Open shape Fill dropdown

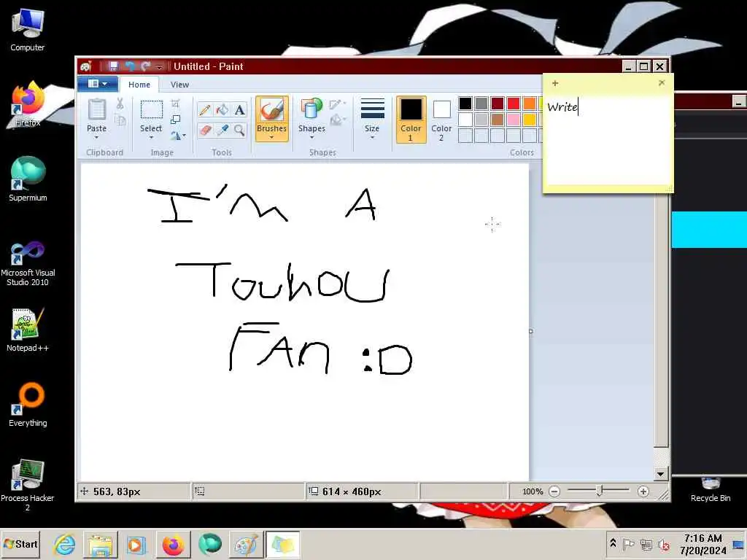tap(338, 120)
